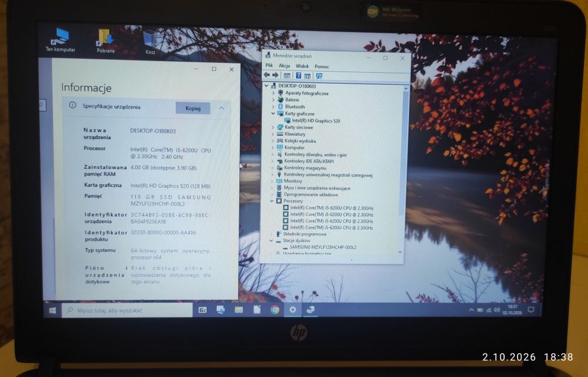This screenshot has height=377, width=588.
Task: Select Mysz i inne urządzenia wskazujące
Action: coord(313,188)
